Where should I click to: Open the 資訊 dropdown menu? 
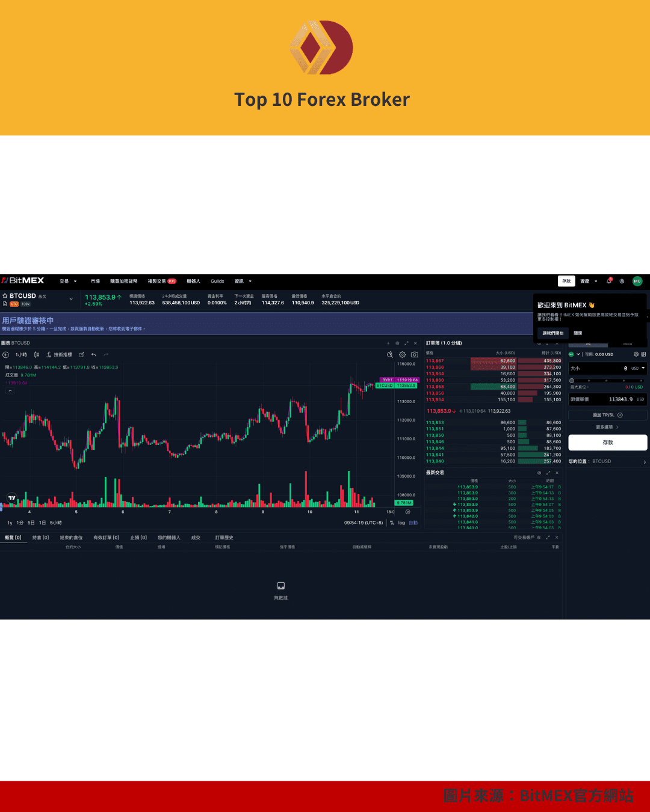point(241,281)
